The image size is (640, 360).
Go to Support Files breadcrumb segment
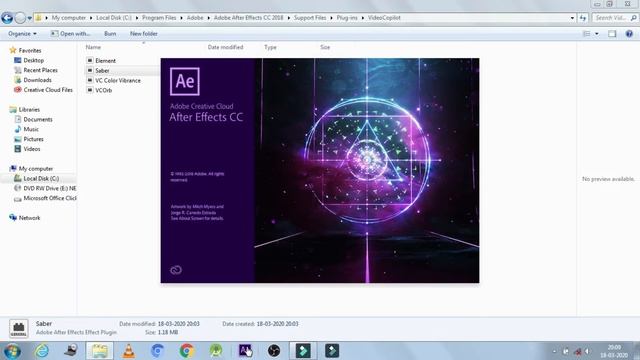tap(310, 18)
